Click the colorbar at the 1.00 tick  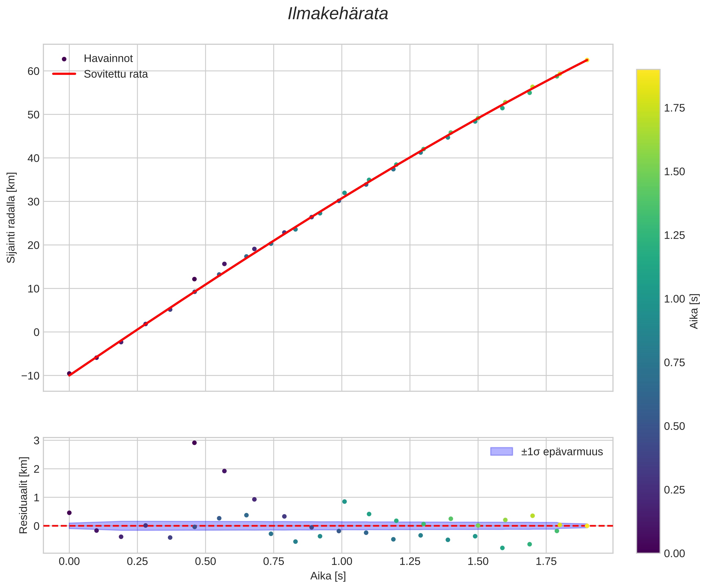[x=648, y=299]
